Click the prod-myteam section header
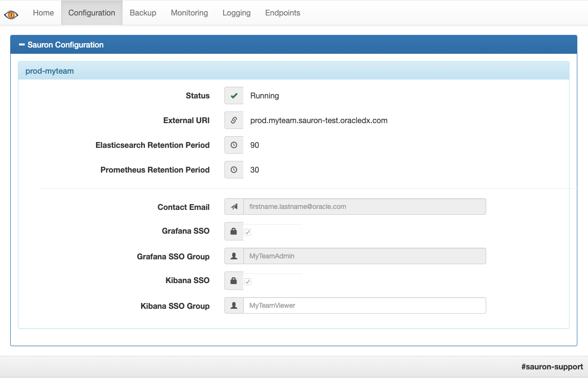 click(x=49, y=71)
